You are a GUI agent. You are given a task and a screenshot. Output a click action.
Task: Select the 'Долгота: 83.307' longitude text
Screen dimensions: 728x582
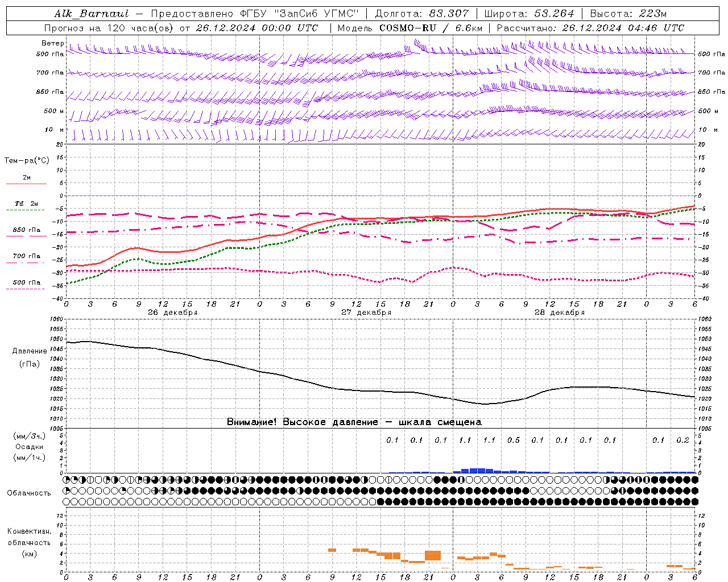(422, 14)
